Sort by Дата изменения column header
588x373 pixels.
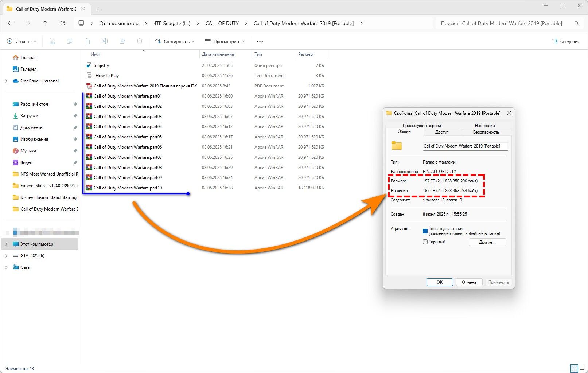[218, 54]
